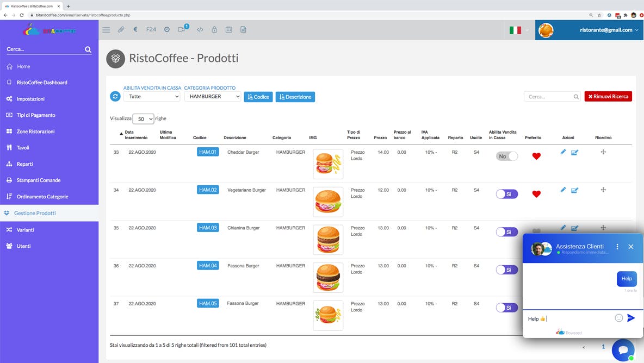
Task: Click the padlock icon in top toolbar
Action: pyautogui.click(x=214, y=30)
